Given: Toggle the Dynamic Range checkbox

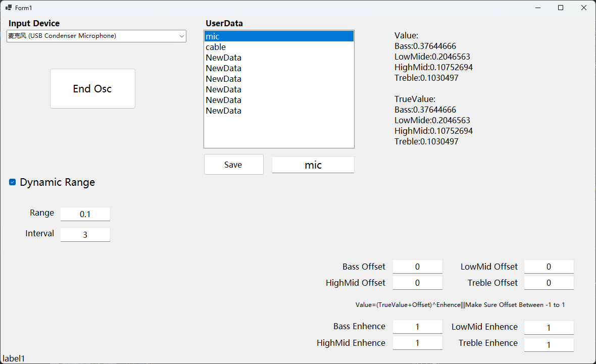Looking at the screenshot, I should (13, 182).
